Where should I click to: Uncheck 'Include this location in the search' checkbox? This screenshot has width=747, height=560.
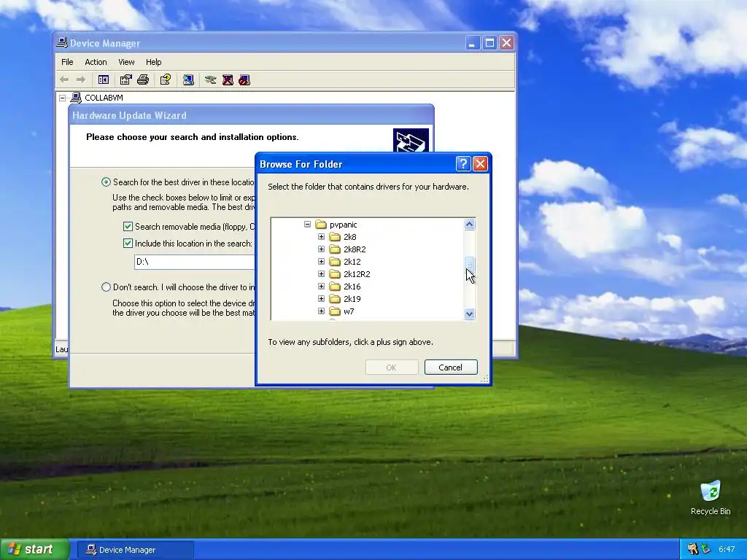point(128,244)
